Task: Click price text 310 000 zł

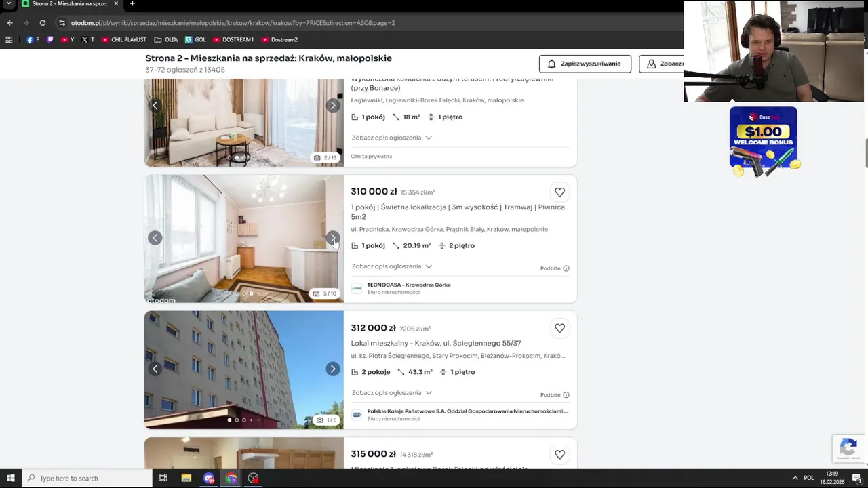Action: 374,192
